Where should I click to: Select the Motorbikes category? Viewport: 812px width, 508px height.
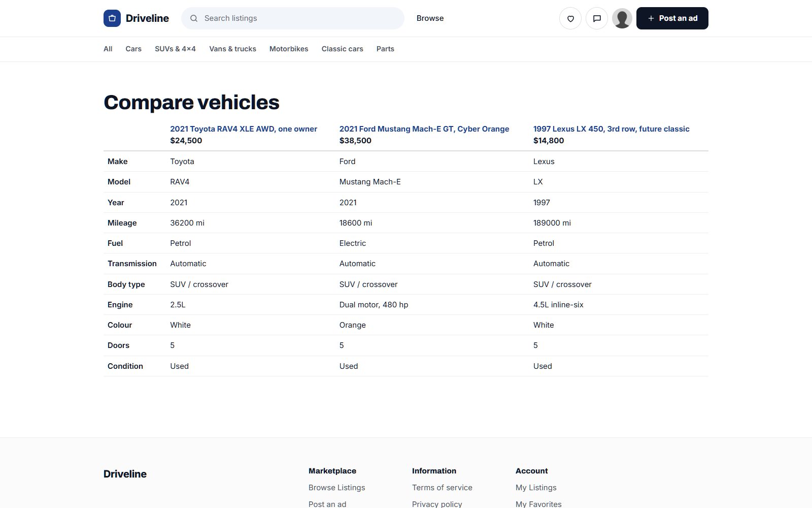(289, 49)
